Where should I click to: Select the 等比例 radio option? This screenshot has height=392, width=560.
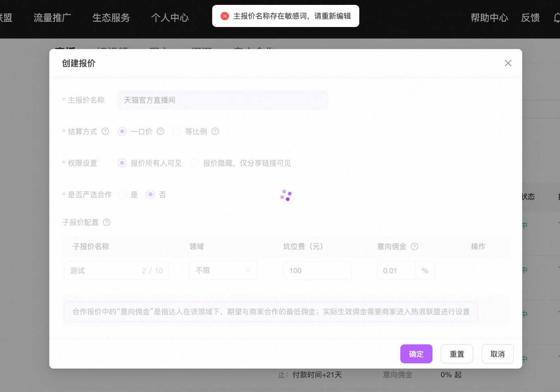click(177, 131)
